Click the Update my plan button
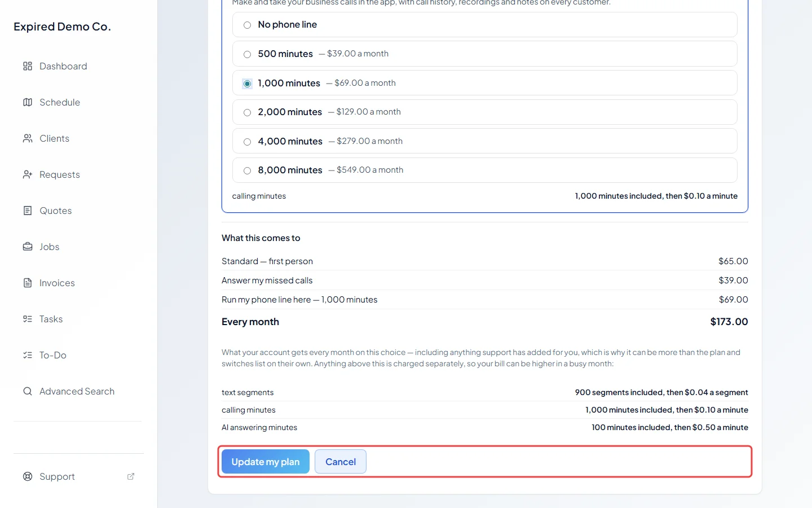 tap(266, 462)
